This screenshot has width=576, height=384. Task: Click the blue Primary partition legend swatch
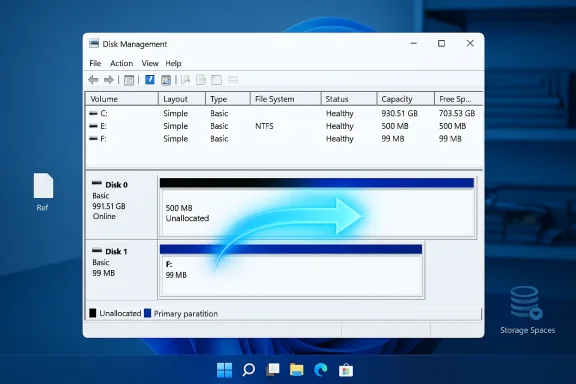[148, 313]
